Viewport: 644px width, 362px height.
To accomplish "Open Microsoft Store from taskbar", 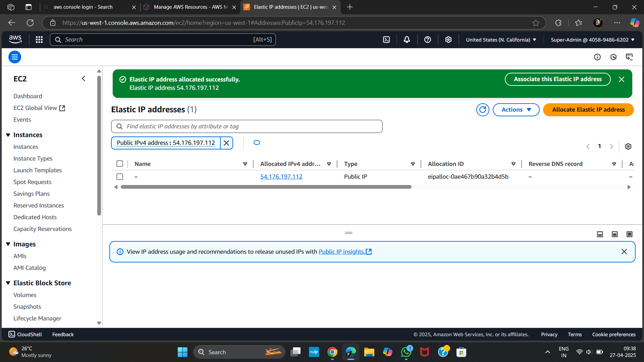I will (x=462, y=352).
